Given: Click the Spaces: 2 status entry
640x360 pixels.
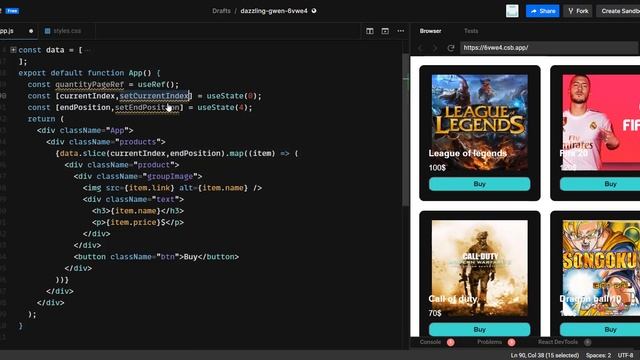Looking at the screenshot, I should (598, 355).
